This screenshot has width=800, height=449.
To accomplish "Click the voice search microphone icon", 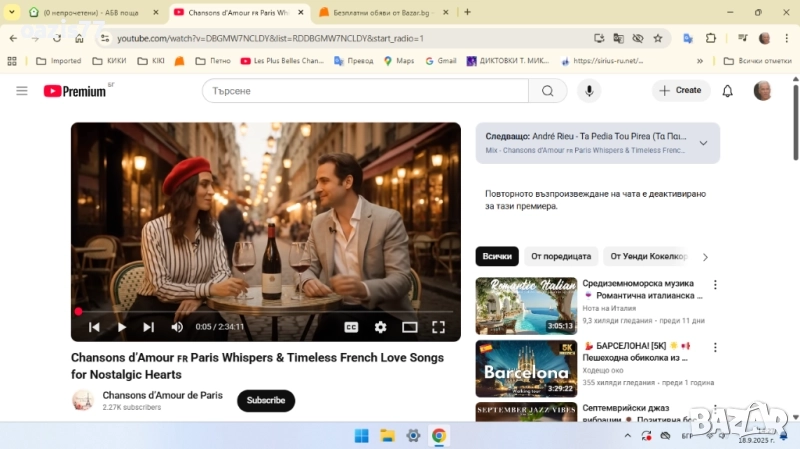I will [588, 91].
